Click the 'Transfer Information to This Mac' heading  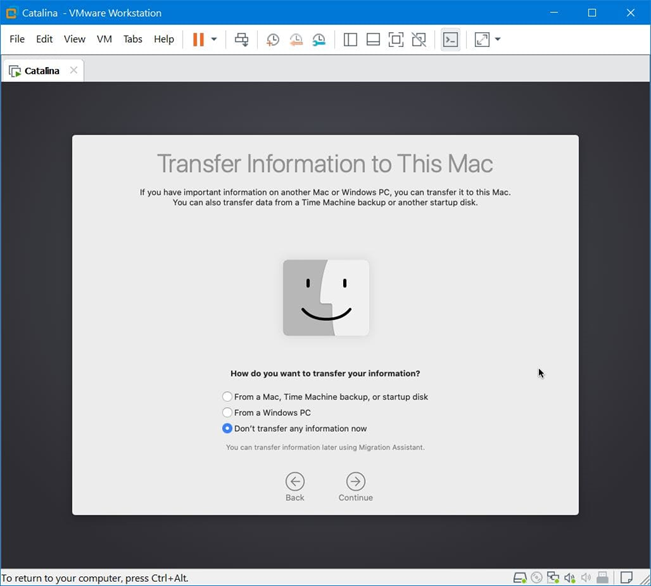point(325,164)
